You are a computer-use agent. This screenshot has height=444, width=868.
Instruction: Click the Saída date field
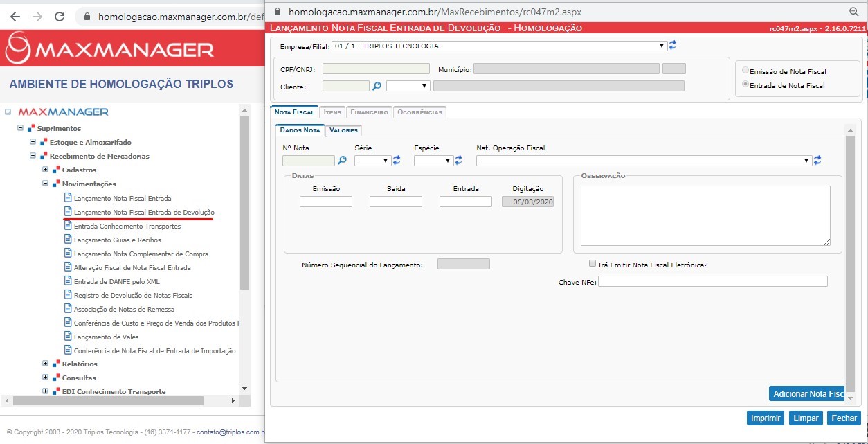[x=396, y=202]
